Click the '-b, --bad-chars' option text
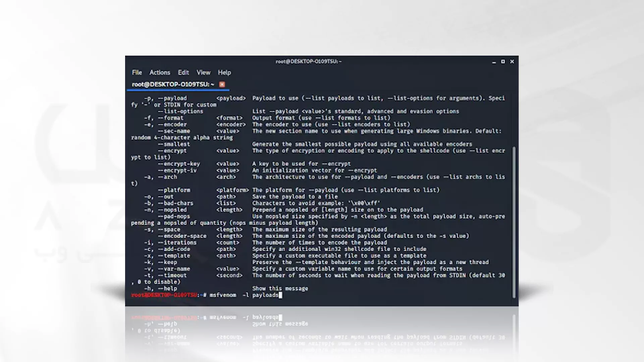Image resolution: width=644 pixels, height=362 pixels. pos(169,203)
